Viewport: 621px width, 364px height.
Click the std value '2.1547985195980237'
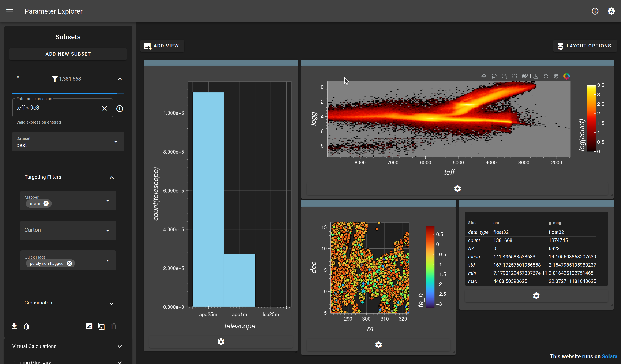point(572,265)
